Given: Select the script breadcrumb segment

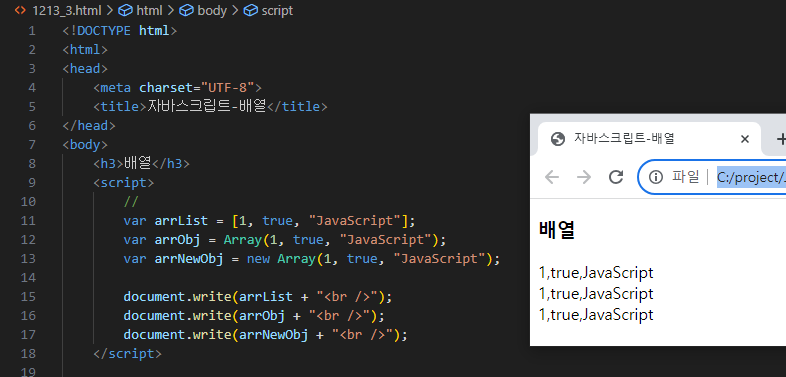Looking at the screenshot, I should (x=277, y=10).
